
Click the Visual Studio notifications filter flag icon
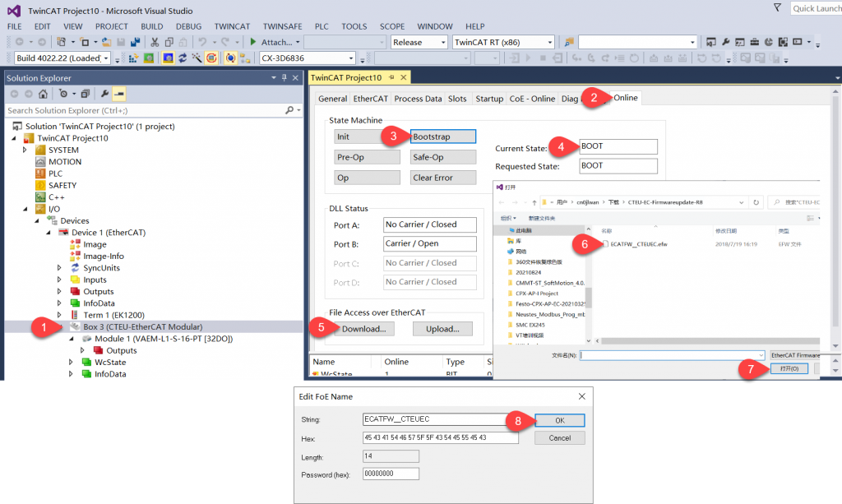[x=777, y=7]
